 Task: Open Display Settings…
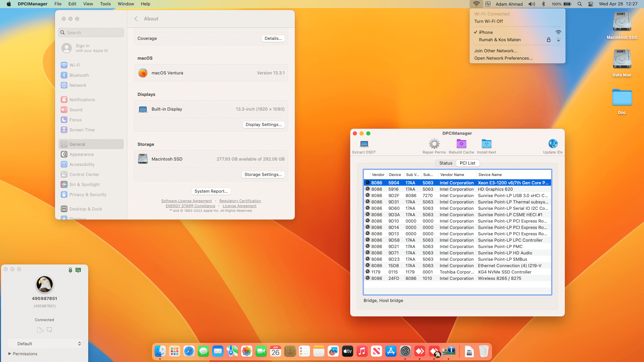tap(264, 125)
